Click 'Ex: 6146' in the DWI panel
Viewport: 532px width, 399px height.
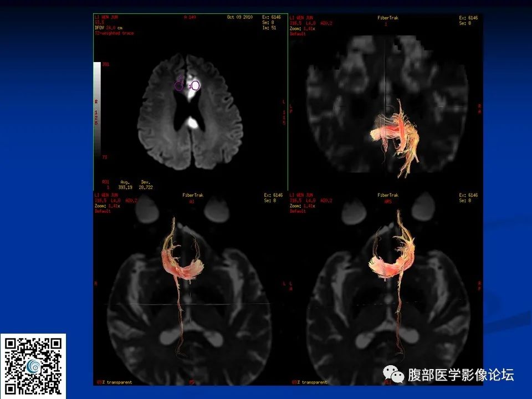pos(272,17)
